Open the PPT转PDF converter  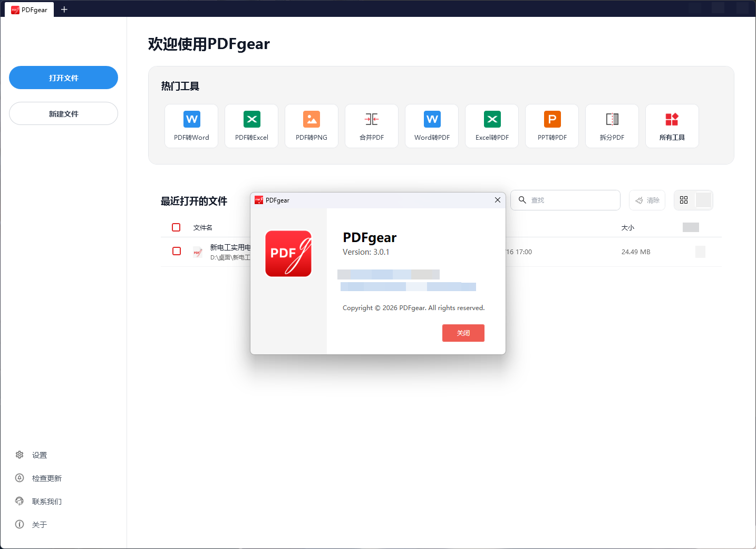(x=552, y=126)
